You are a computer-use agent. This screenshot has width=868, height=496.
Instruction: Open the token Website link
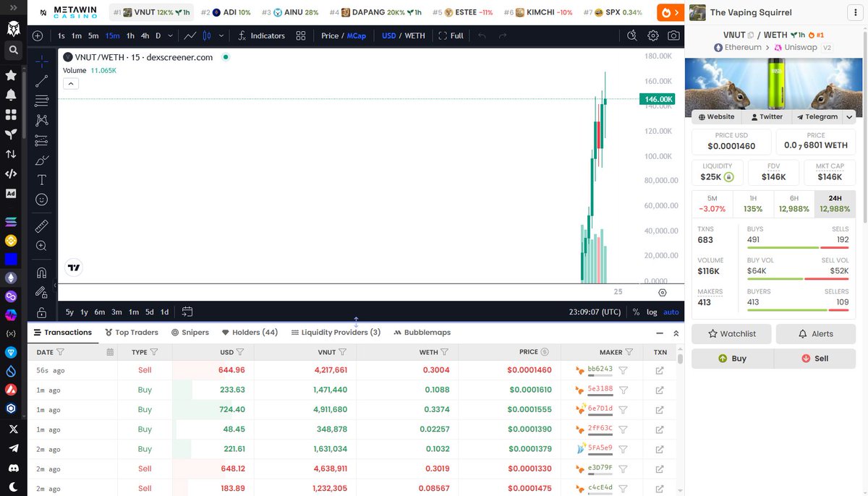715,116
